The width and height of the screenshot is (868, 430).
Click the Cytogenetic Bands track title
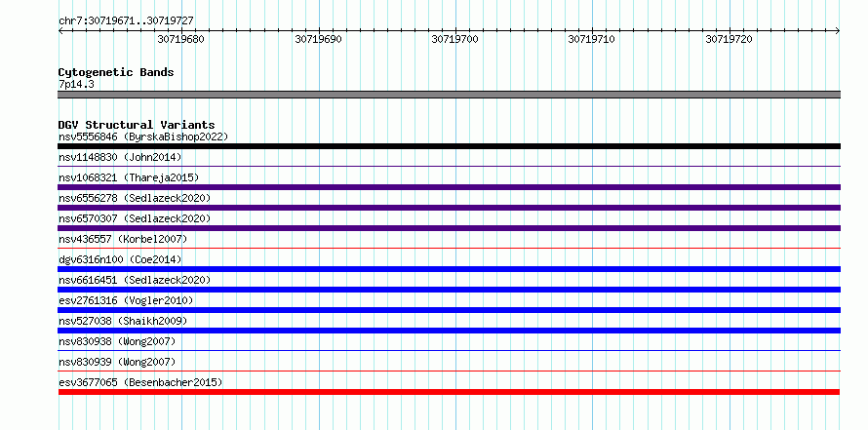(116, 72)
